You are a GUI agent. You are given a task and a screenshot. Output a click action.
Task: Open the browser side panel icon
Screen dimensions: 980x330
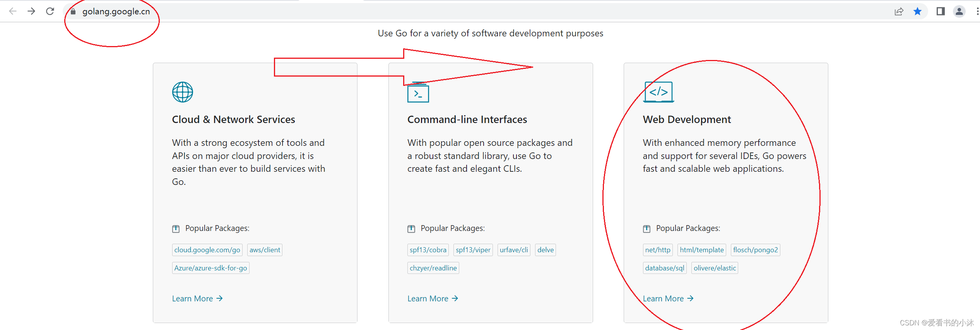(941, 12)
